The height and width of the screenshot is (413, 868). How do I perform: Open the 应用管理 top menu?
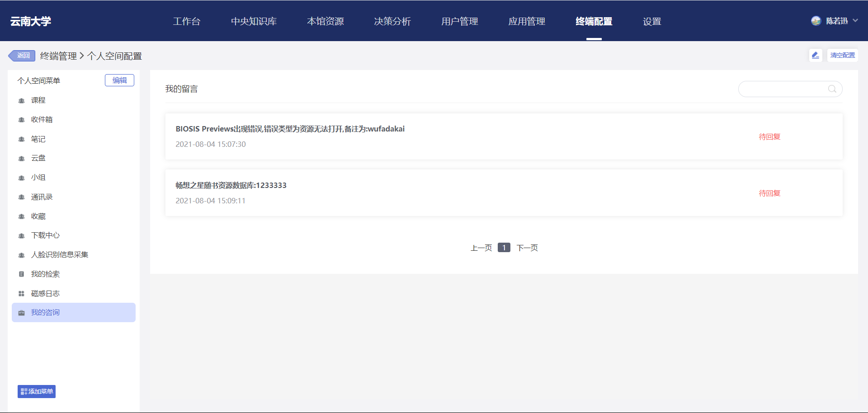click(527, 21)
